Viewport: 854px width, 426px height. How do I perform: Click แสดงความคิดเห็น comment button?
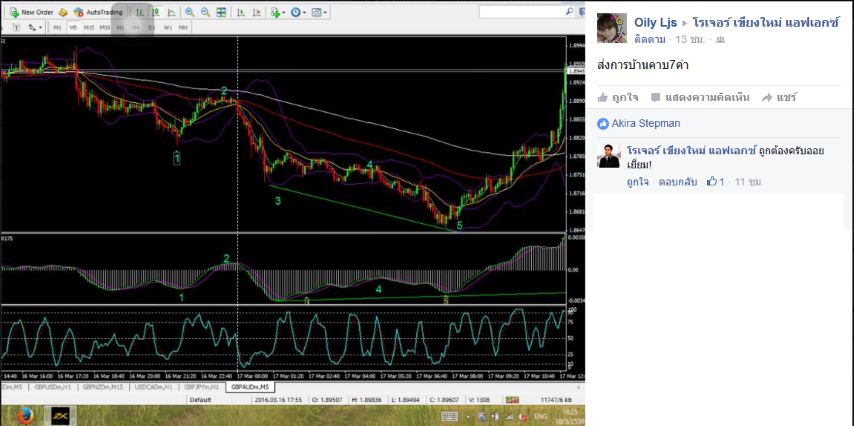point(700,98)
